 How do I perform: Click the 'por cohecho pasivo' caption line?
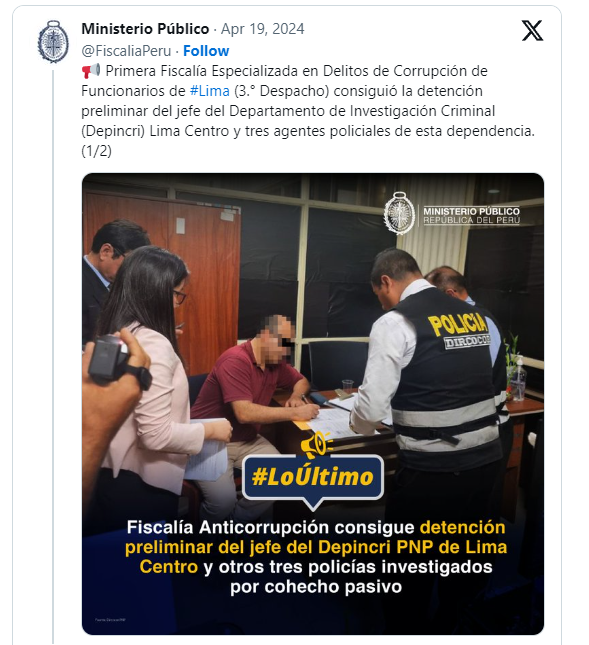(x=316, y=586)
